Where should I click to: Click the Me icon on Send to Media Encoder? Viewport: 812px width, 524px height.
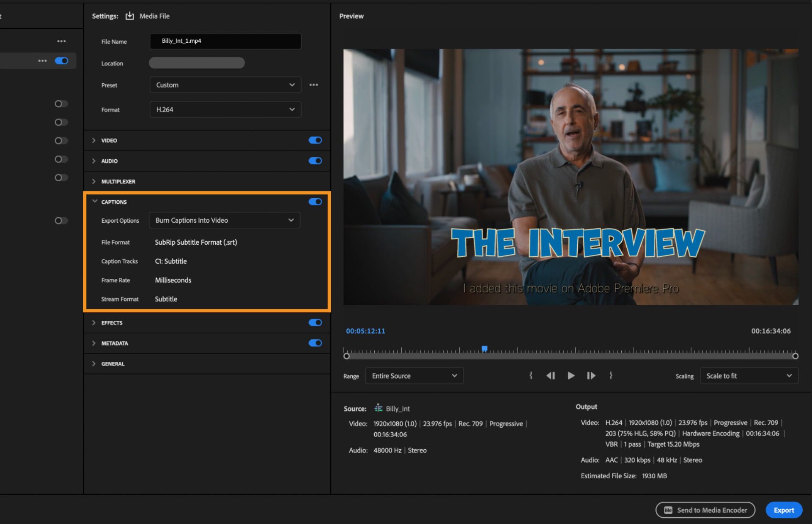coord(668,510)
